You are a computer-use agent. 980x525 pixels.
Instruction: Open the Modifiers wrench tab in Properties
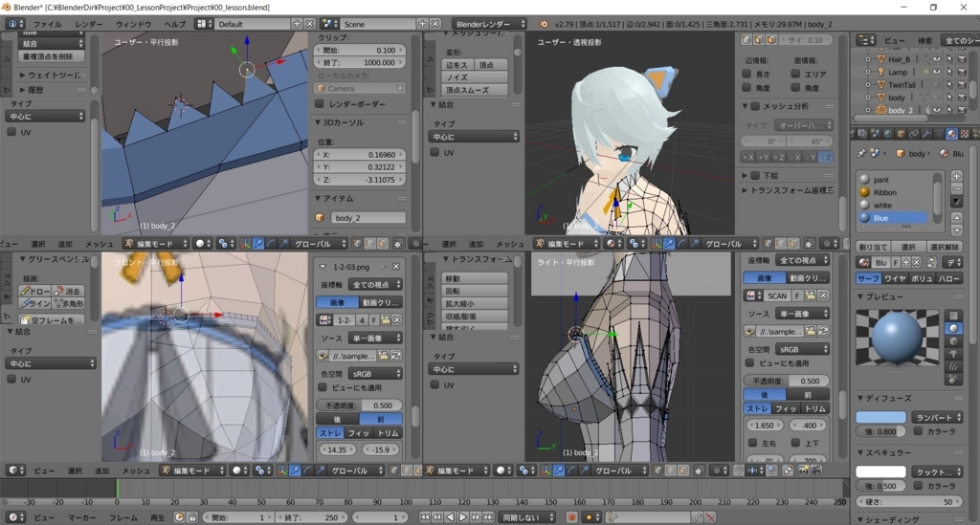(x=926, y=134)
